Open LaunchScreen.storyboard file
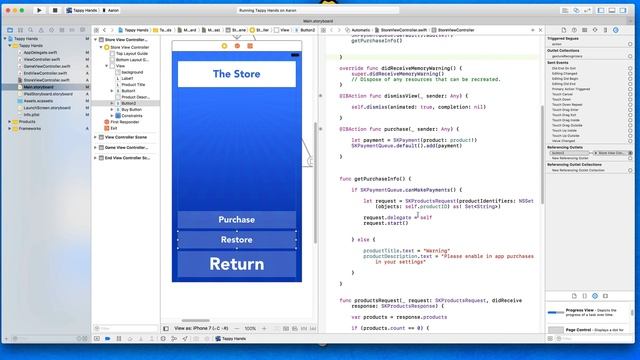Image resolution: width=640 pixels, height=360 pixels. [47, 108]
